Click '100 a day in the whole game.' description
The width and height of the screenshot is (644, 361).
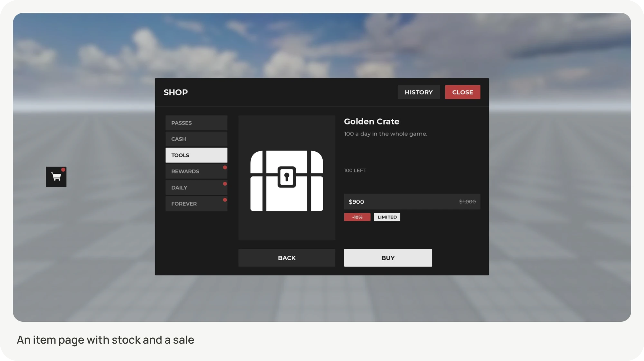tap(386, 134)
